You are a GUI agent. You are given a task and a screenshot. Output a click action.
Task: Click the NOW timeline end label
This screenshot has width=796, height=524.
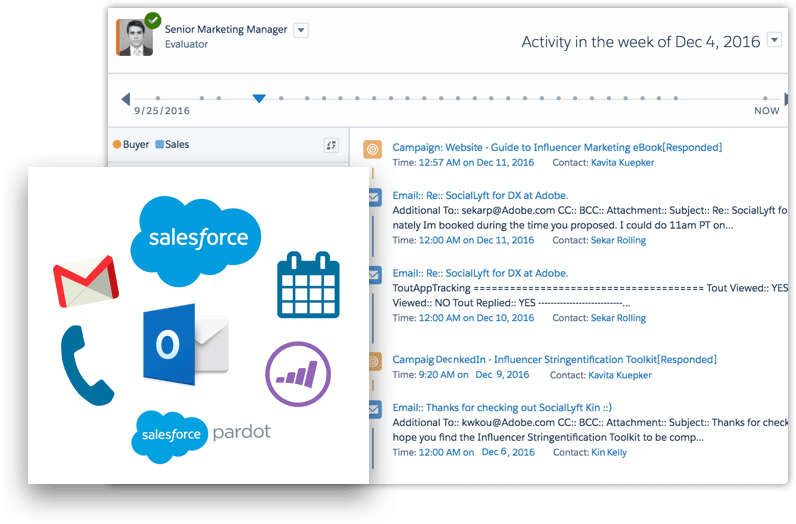click(x=767, y=111)
